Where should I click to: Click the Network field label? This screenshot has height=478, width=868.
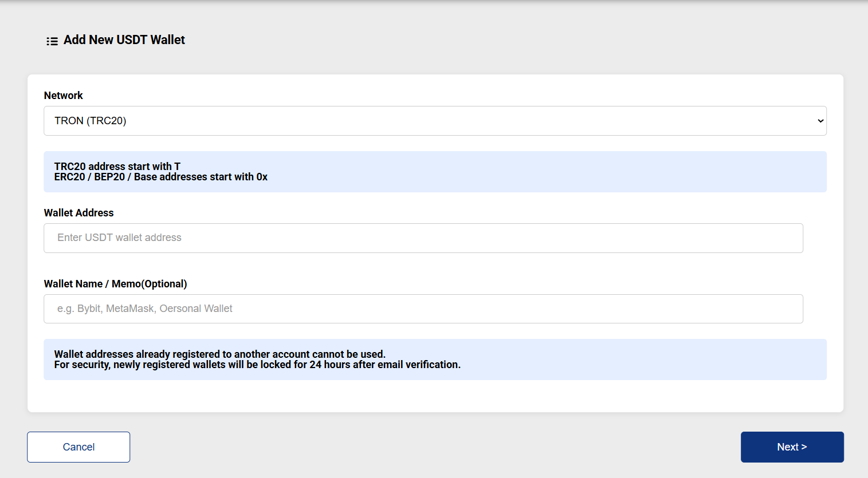tap(64, 96)
